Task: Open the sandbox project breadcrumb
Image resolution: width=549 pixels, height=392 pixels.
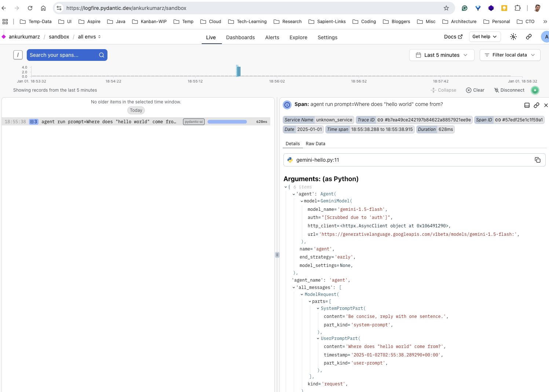Action: click(x=59, y=37)
